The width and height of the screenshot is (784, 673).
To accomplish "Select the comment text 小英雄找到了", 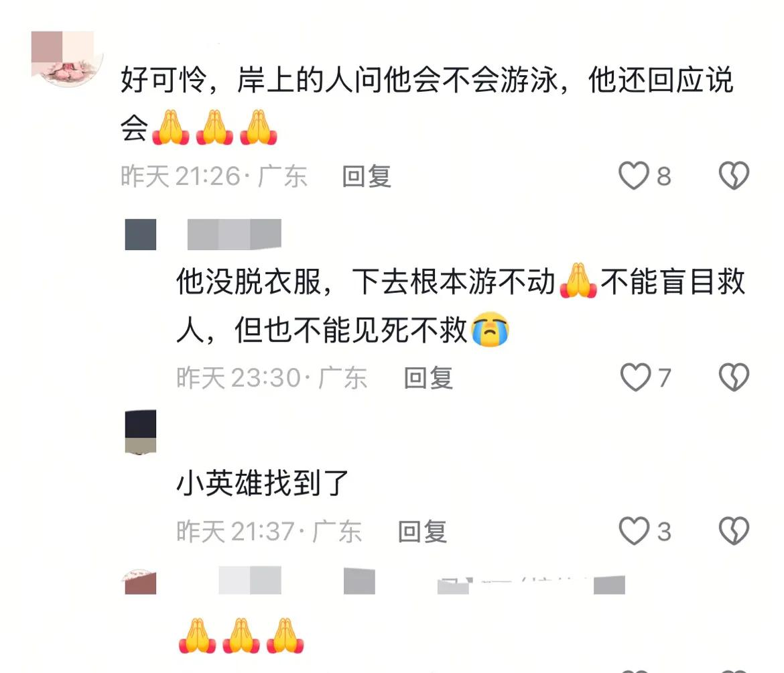I will [263, 483].
